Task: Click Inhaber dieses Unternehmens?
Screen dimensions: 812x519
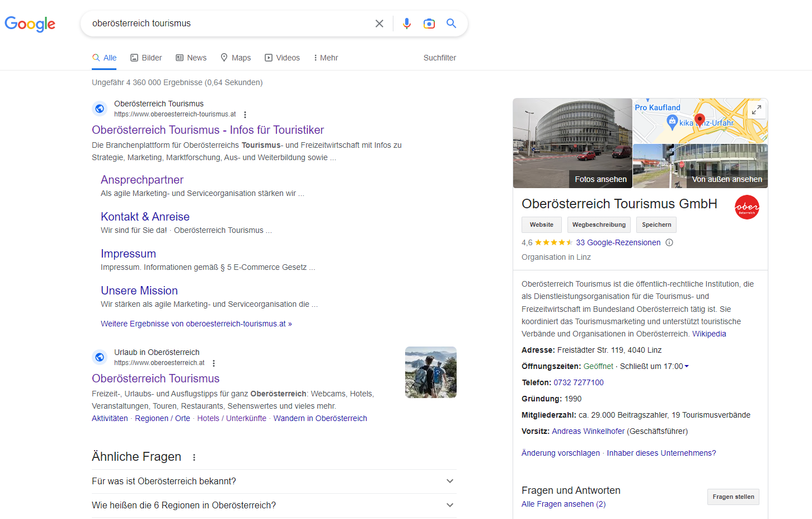Action: click(x=661, y=453)
